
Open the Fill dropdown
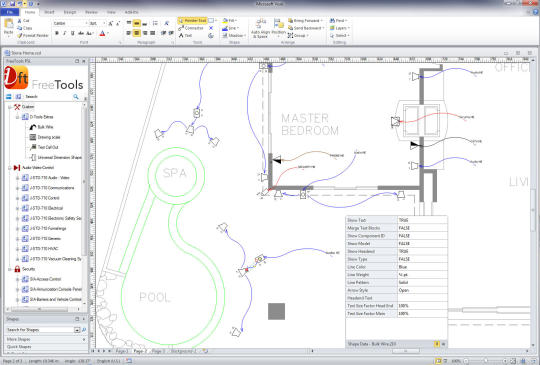coord(229,21)
